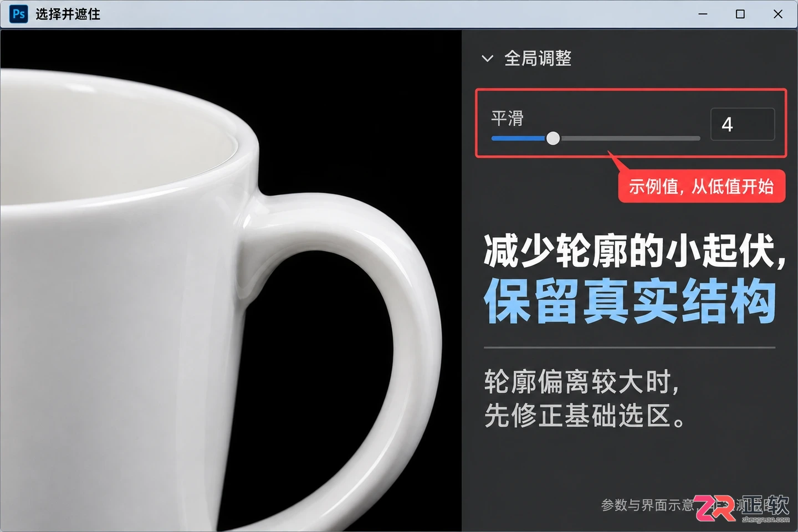This screenshot has height=532, width=798.
Task: Click the 平滑 label
Action: tap(507, 118)
